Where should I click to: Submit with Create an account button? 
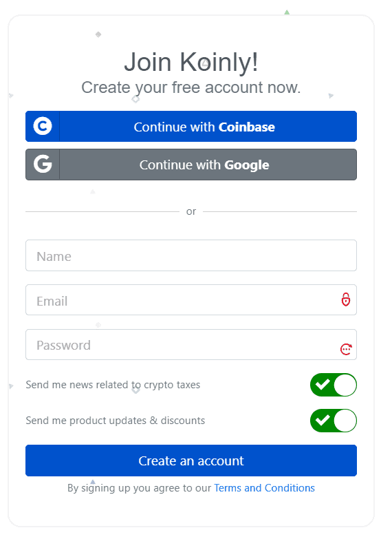click(x=191, y=461)
